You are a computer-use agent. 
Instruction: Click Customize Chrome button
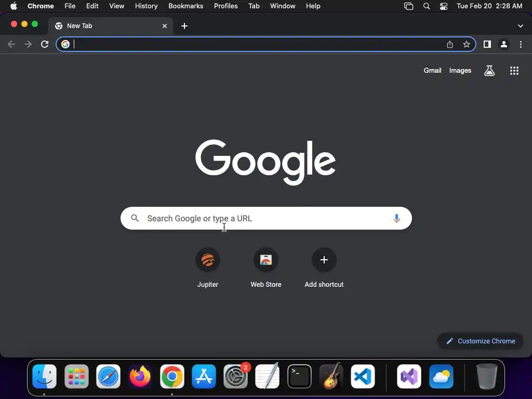(x=481, y=341)
